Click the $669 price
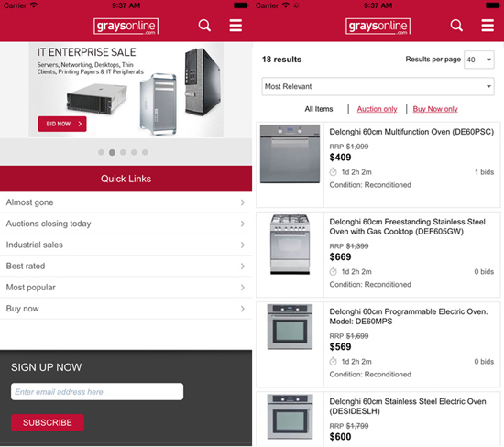 tap(340, 256)
